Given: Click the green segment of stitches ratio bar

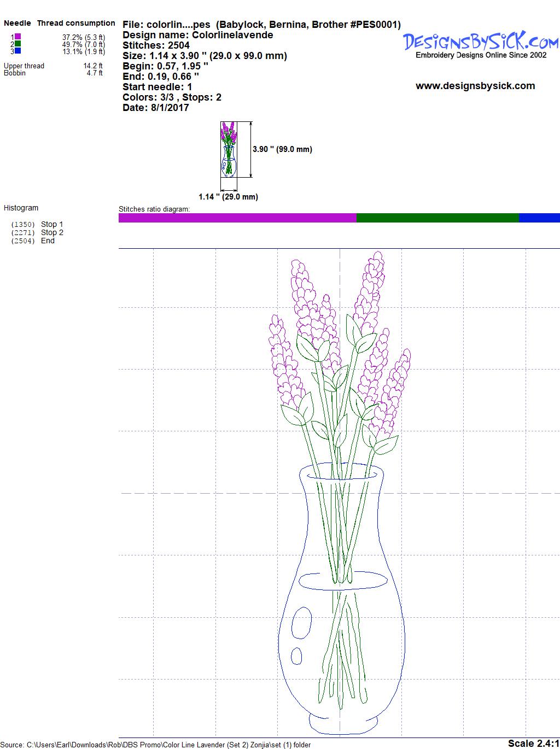Looking at the screenshot, I should (437, 218).
